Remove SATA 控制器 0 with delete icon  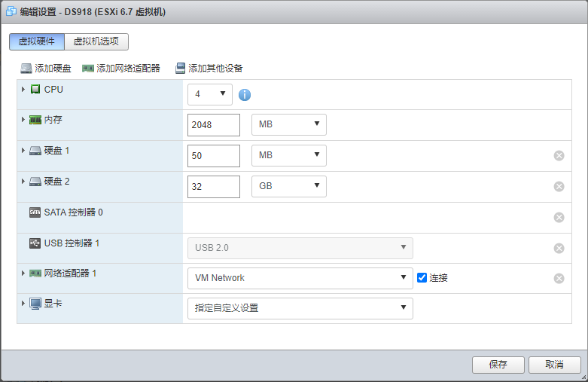(x=559, y=217)
